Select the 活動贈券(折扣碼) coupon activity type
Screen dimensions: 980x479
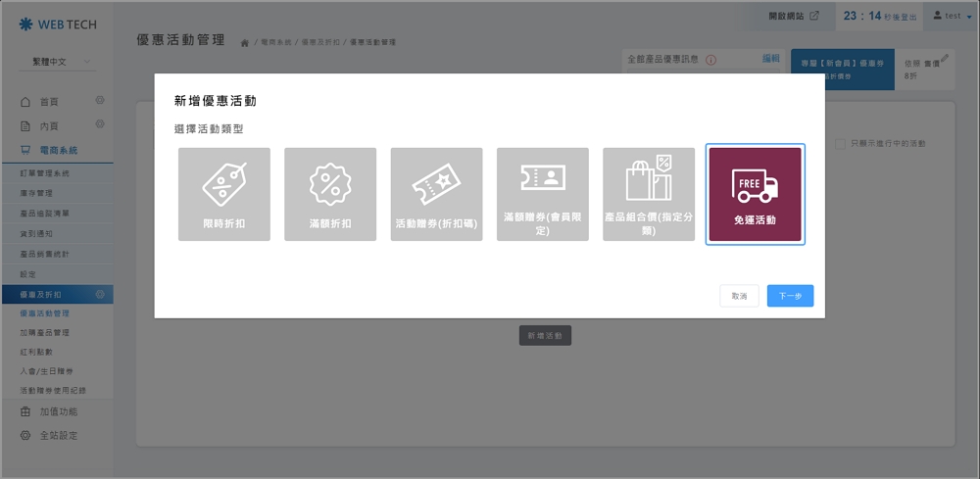pyautogui.click(x=436, y=194)
